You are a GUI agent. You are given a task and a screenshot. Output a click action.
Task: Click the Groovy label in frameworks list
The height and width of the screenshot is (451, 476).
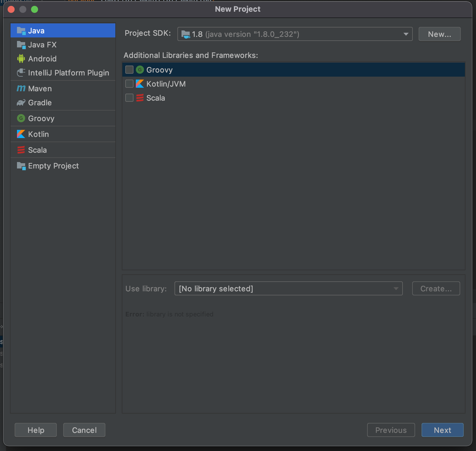pyautogui.click(x=160, y=70)
